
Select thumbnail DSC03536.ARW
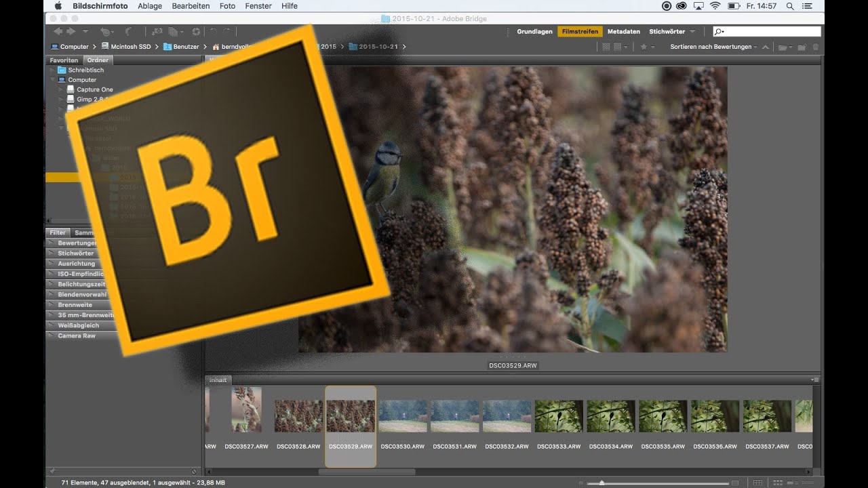(715, 416)
